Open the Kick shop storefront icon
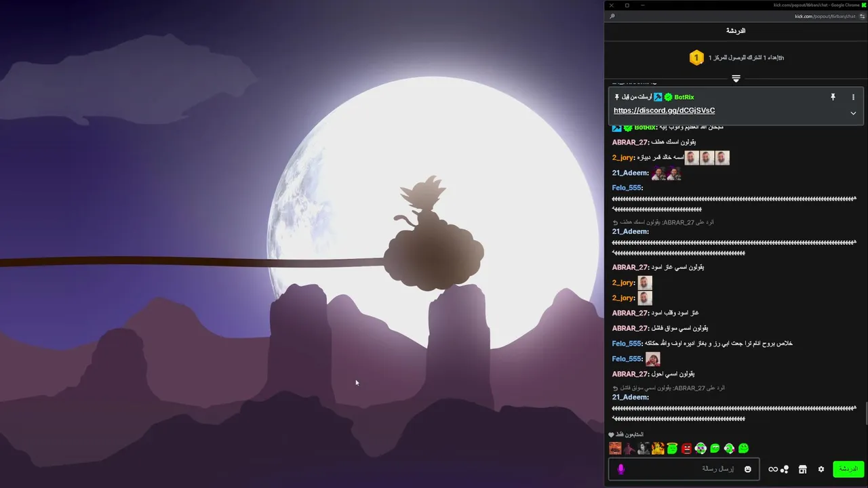The width and height of the screenshot is (868, 488). [802, 469]
